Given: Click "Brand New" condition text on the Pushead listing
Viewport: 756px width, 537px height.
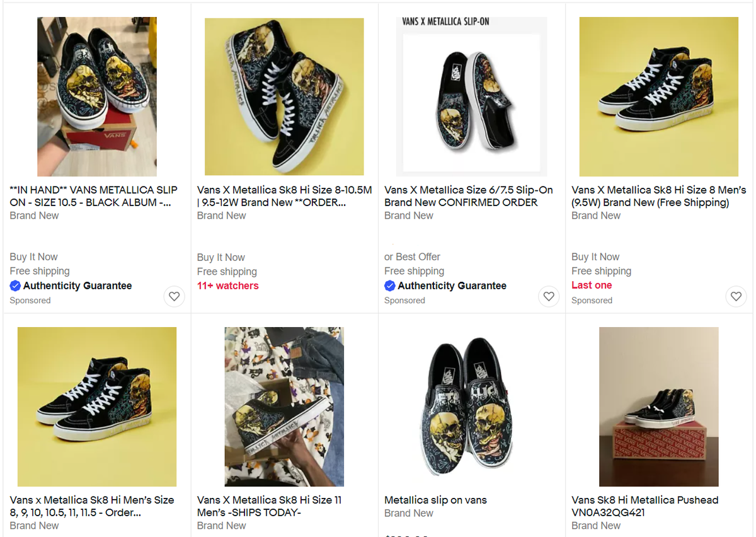Looking at the screenshot, I should [596, 525].
